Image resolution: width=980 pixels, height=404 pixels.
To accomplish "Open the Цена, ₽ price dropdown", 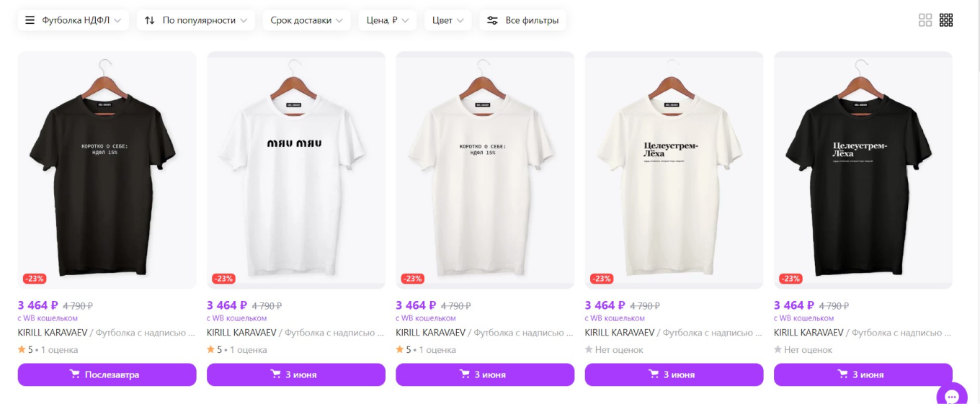I will pos(387,20).
